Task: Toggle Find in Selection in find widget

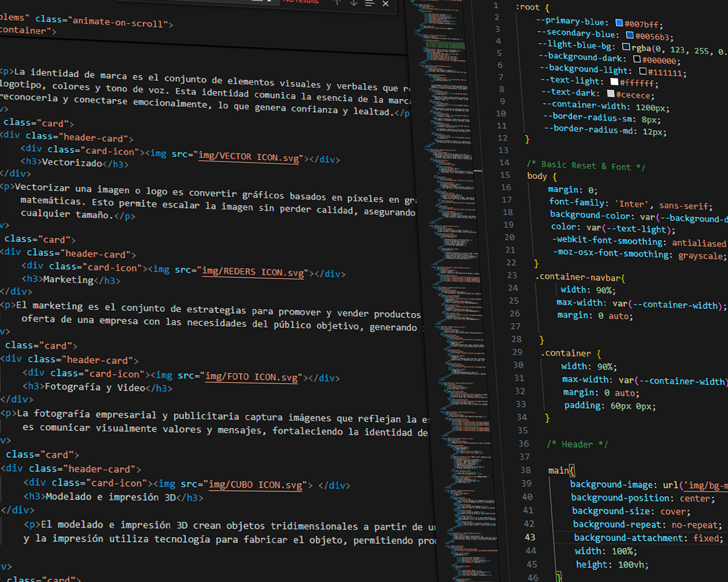Action: point(370,3)
